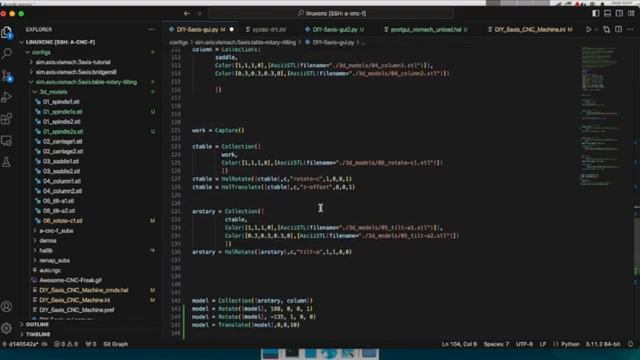This screenshot has height=360, width=640.
Task: Switch to the DIY-5axis-gui2.py tab
Action: [335, 29]
